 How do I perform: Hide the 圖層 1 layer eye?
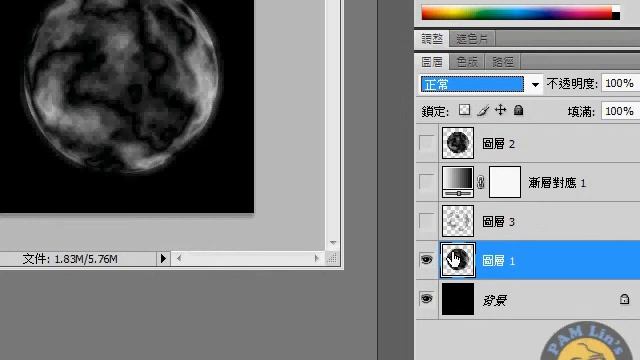pyautogui.click(x=427, y=260)
